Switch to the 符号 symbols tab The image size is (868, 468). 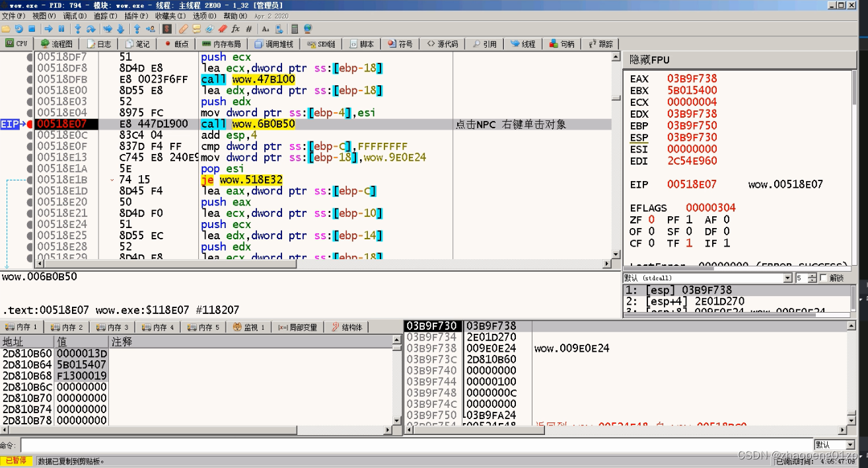coord(400,44)
